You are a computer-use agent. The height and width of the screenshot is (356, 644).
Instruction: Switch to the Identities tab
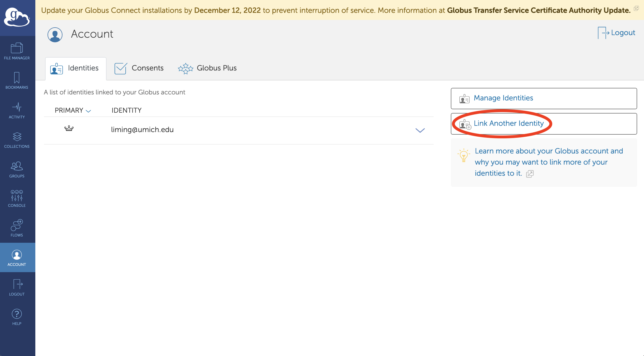click(76, 68)
